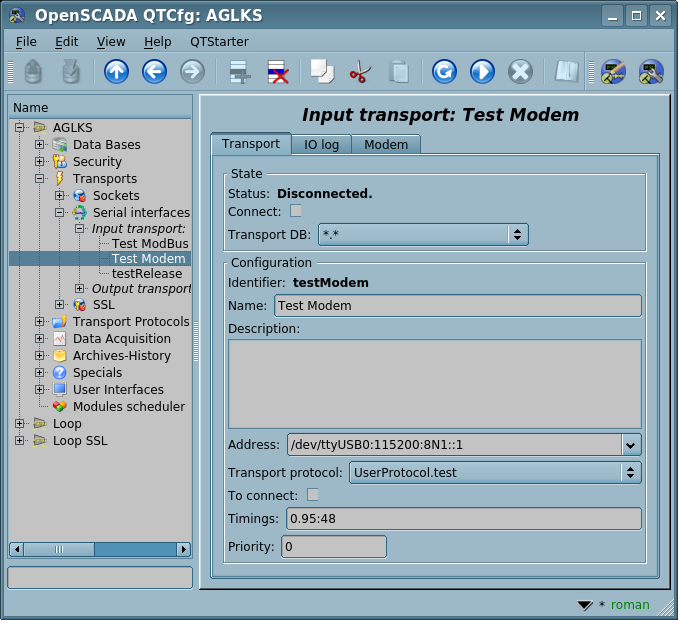Open the manual book toolbar icon
Screen dimensions: 678x620
pos(566,72)
